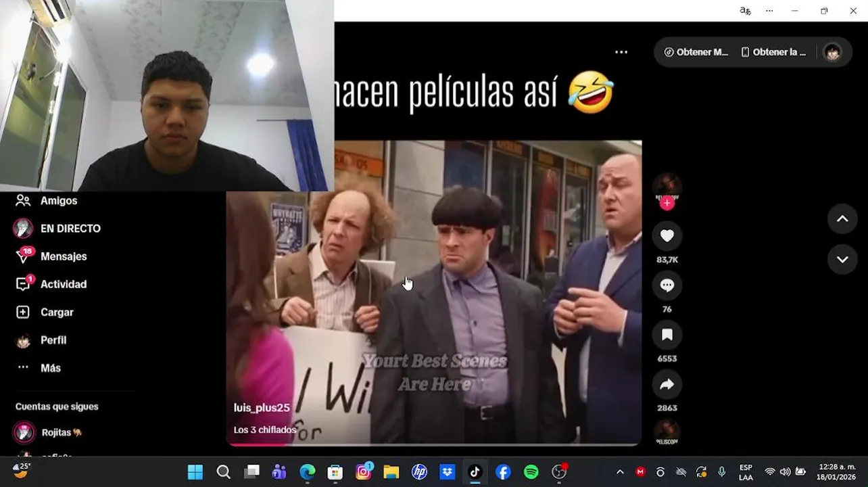Click the pink video progress bar

[433, 444]
